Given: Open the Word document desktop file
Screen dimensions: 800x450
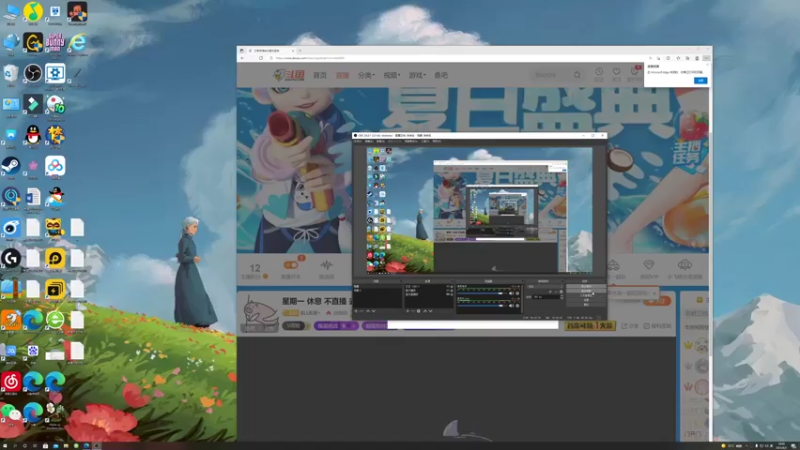Looking at the screenshot, I should point(33,196).
